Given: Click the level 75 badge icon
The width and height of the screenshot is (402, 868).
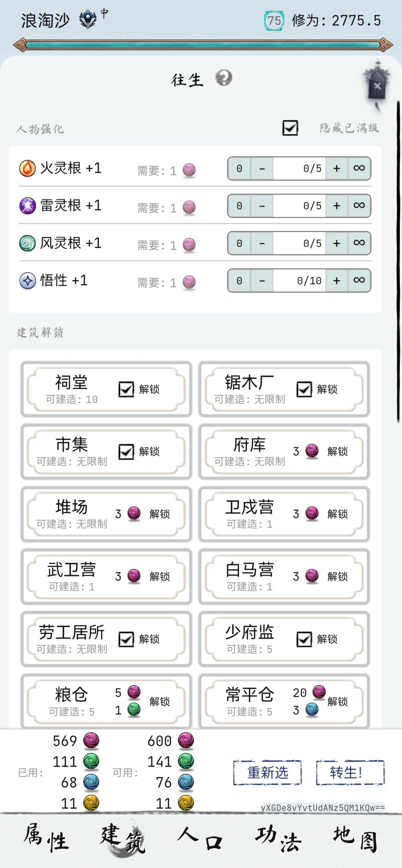Looking at the screenshot, I should tap(274, 21).
